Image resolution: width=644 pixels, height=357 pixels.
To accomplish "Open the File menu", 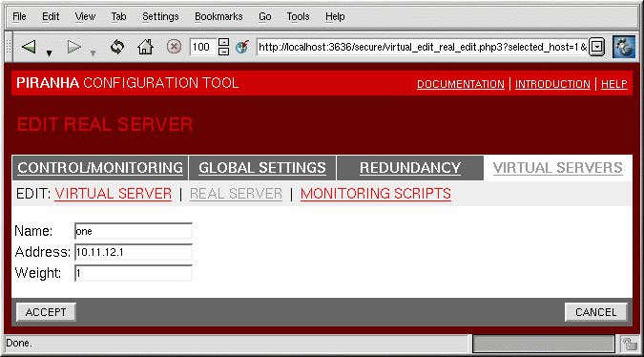I will click(19, 16).
